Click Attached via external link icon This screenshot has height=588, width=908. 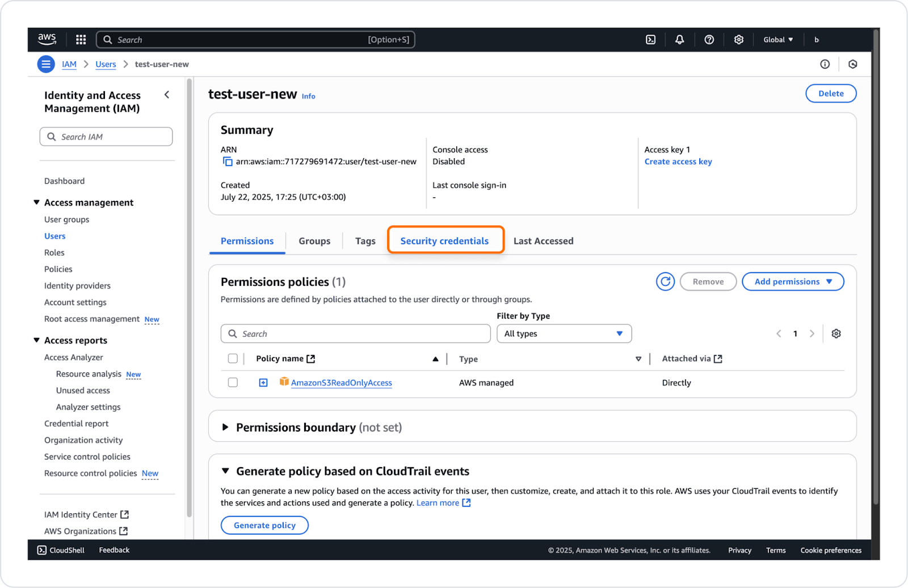click(x=718, y=359)
